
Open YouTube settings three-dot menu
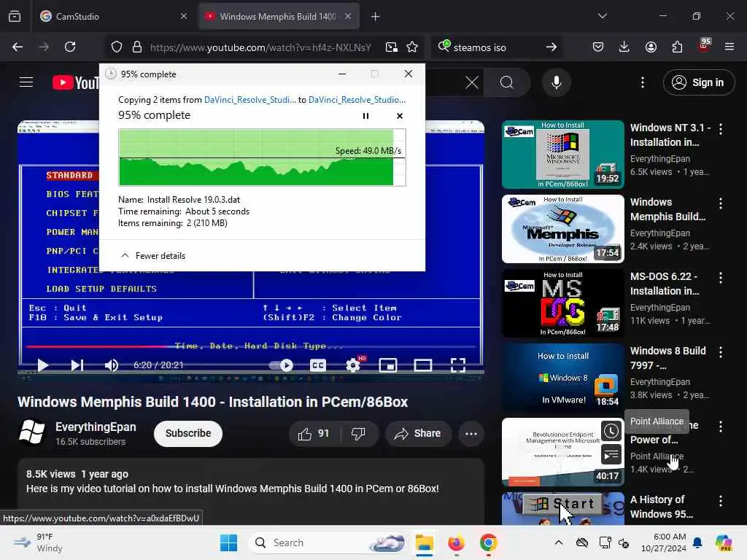tap(643, 83)
